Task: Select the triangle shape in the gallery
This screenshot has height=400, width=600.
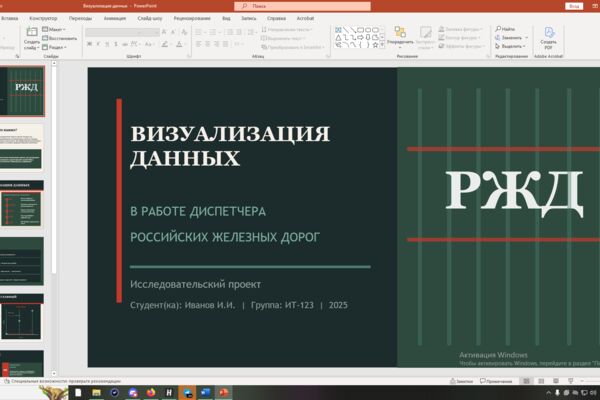Action: tap(338, 37)
